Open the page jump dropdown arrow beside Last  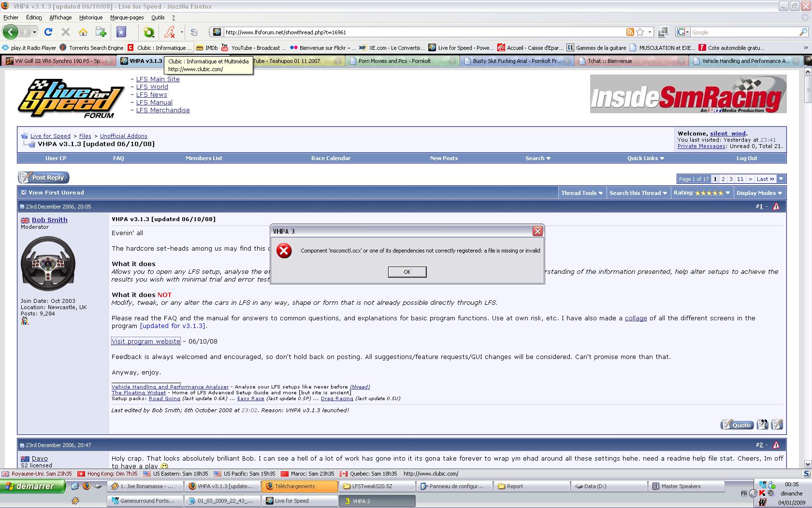click(x=781, y=179)
